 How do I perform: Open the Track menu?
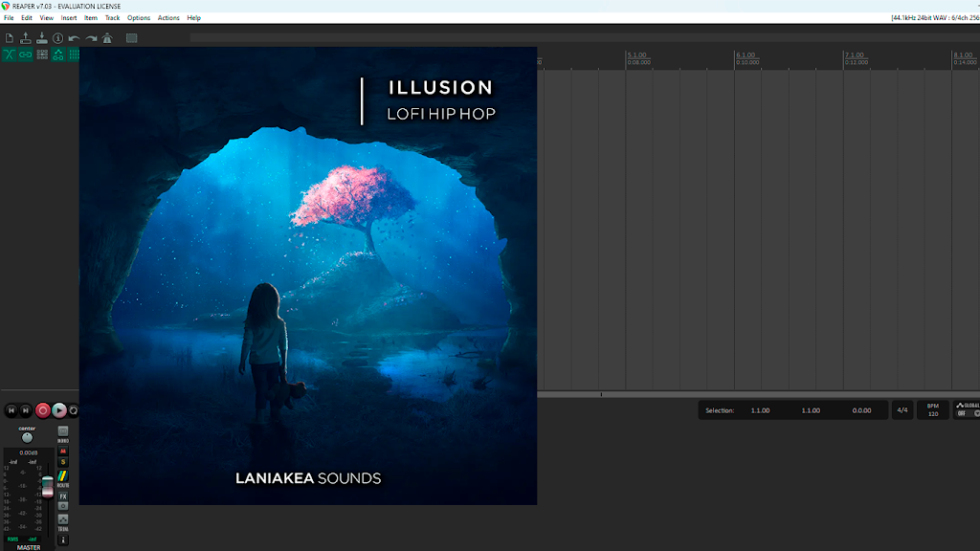point(113,18)
